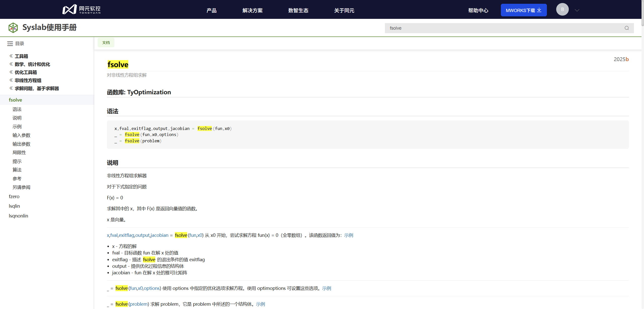This screenshot has width=644, height=309.
Task: Click the x,fval,exitflag,output,jacobian description link
Action: point(138,235)
